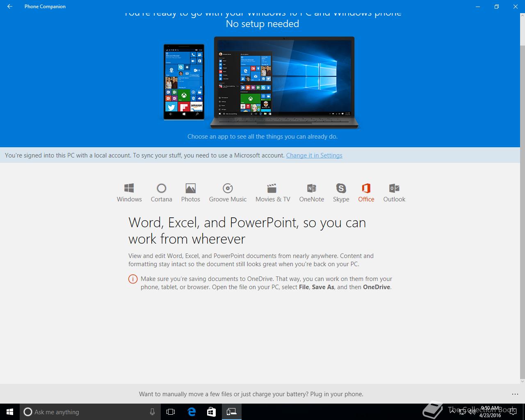The width and height of the screenshot is (525, 420).
Task: Open Task View on the taskbar
Action: click(x=171, y=412)
